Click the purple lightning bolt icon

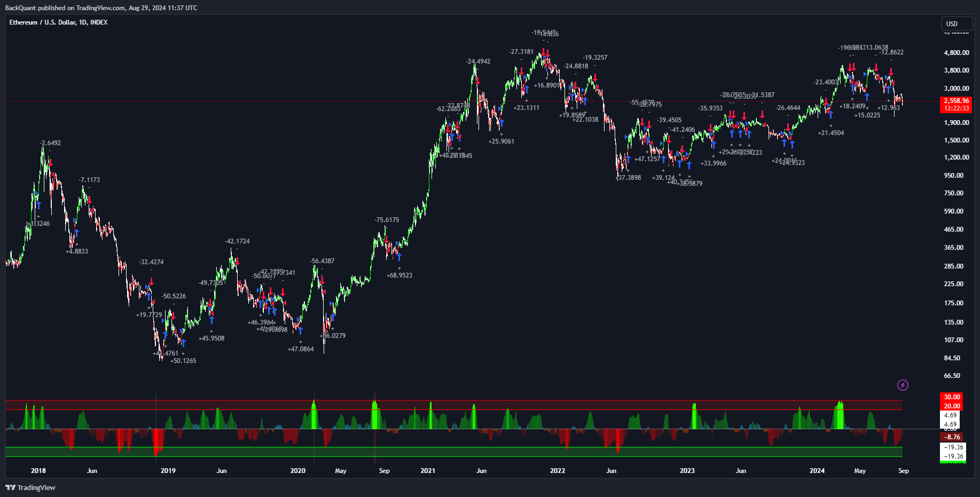tap(903, 385)
